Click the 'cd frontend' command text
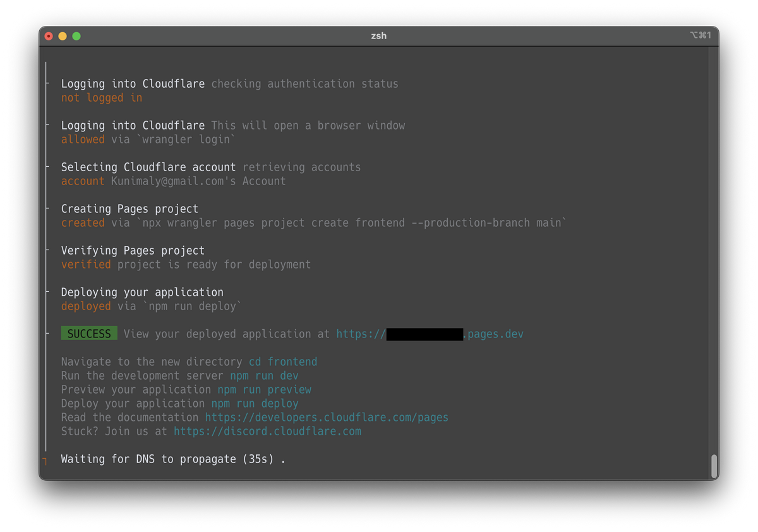Viewport: 758px width, 532px height. [x=283, y=362]
